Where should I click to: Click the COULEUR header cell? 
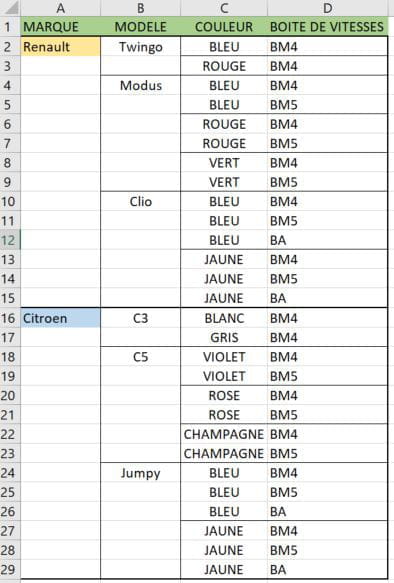click(x=224, y=27)
